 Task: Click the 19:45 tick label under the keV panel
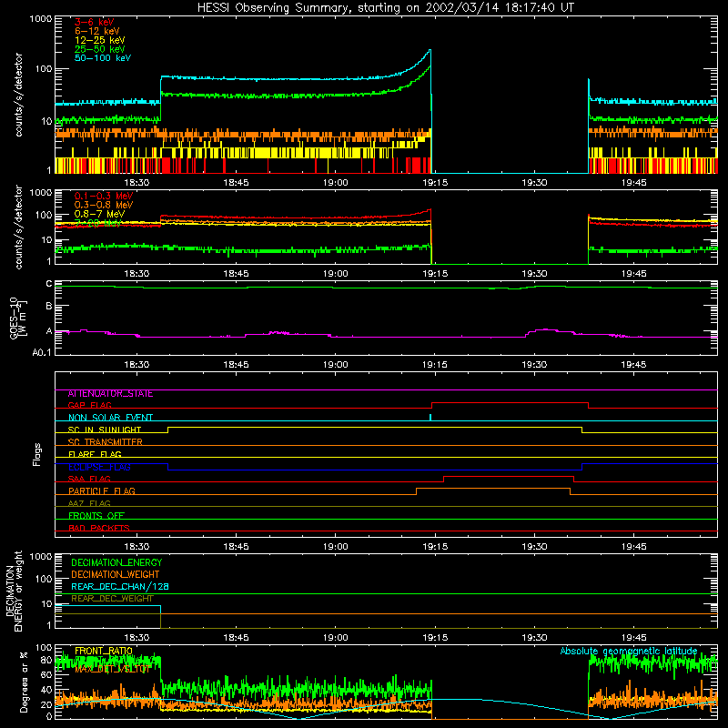(x=633, y=183)
